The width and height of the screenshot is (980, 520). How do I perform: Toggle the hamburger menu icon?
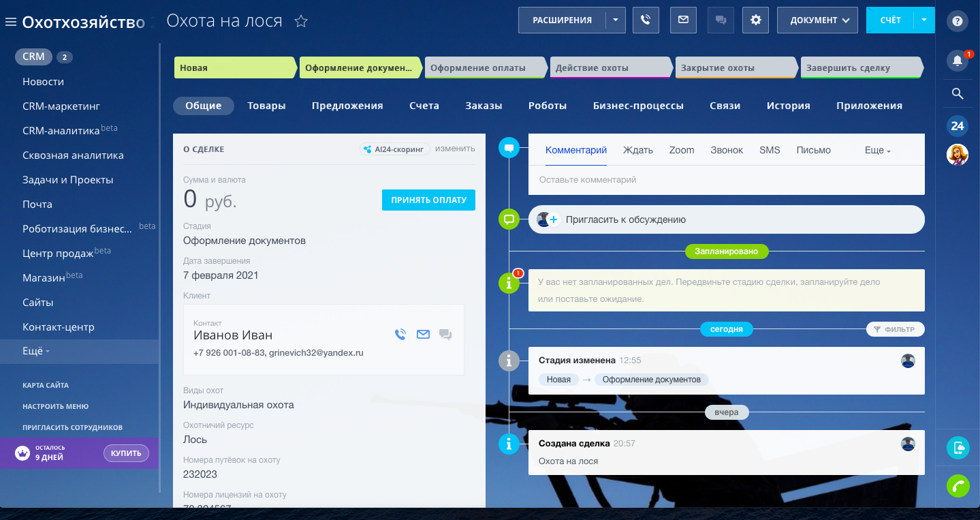10,22
